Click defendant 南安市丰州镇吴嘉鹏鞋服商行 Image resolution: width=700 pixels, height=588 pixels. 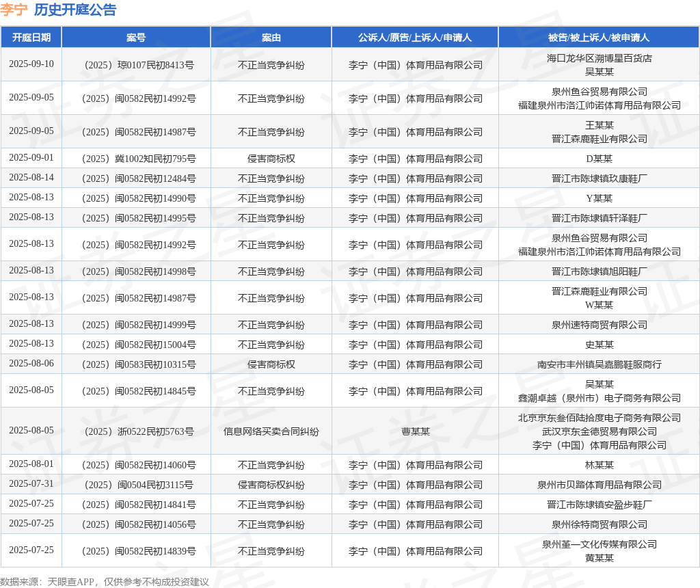[x=599, y=365]
